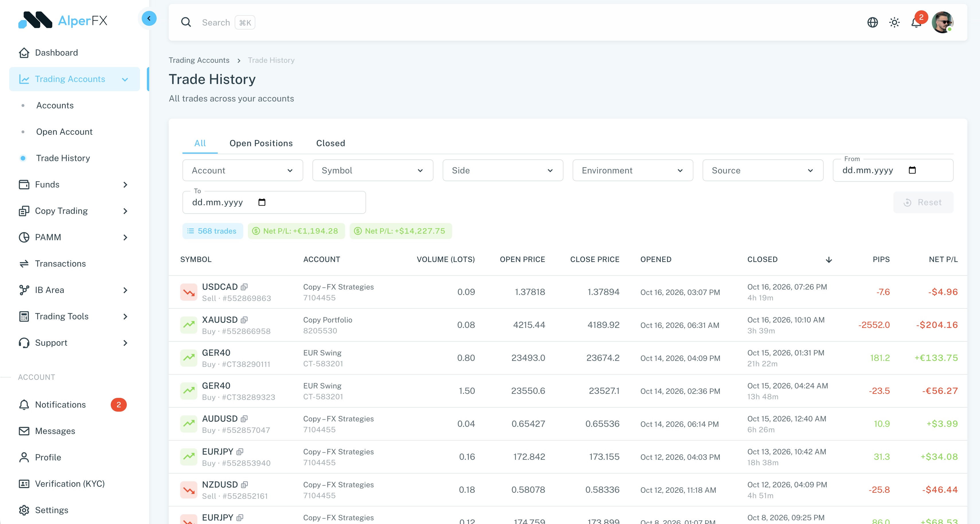Click the 568 trades badge
The image size is (980, 524).
coord(212,231)
